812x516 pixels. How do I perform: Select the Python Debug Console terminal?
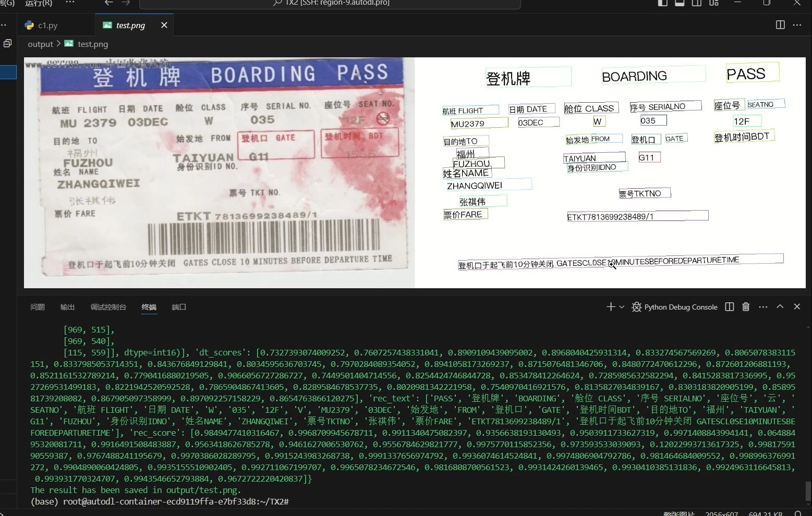(674, 307)
